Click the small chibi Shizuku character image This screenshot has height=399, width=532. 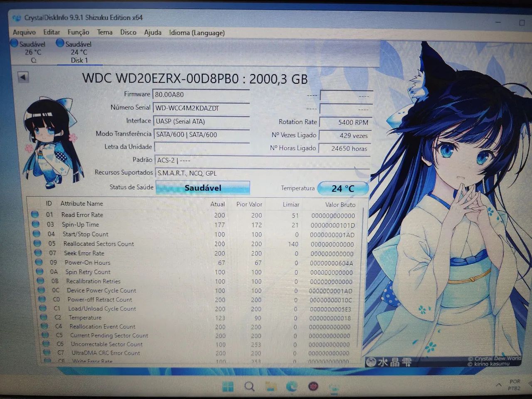click(51, 143)
